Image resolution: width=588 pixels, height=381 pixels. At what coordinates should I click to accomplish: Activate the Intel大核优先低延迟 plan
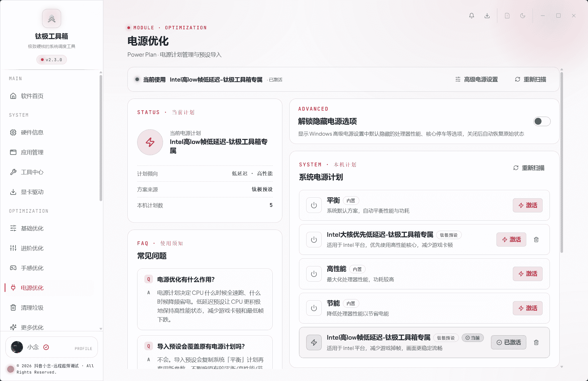pos(511,240)
